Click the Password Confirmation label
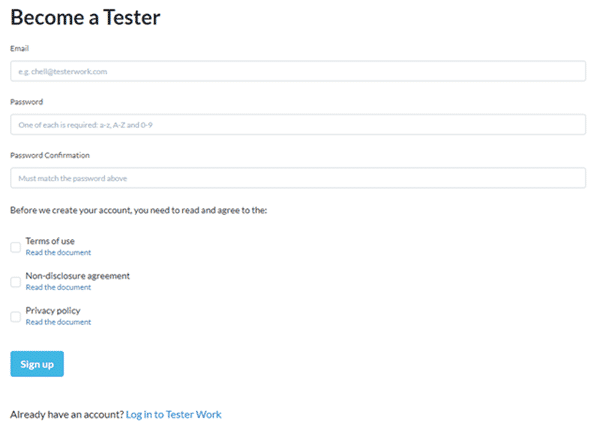This screenshot has width=600, height=439. click(50, 155)
